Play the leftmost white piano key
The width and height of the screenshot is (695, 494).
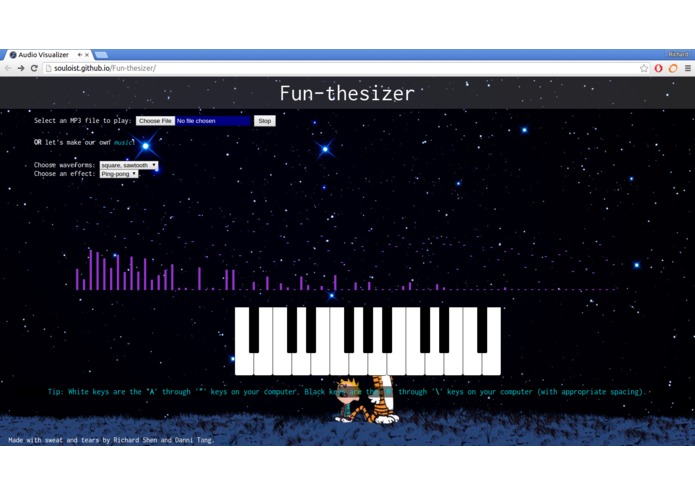[x=242, y=361]
